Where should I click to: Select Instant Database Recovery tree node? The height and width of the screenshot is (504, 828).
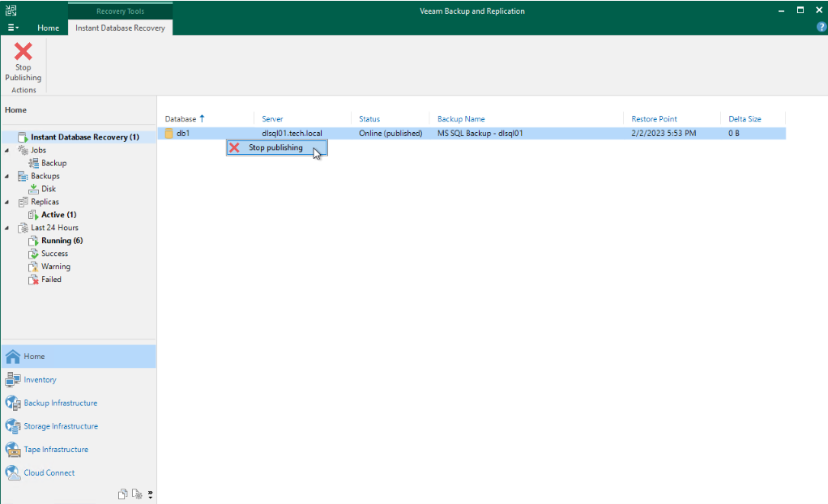click(84, 137)
